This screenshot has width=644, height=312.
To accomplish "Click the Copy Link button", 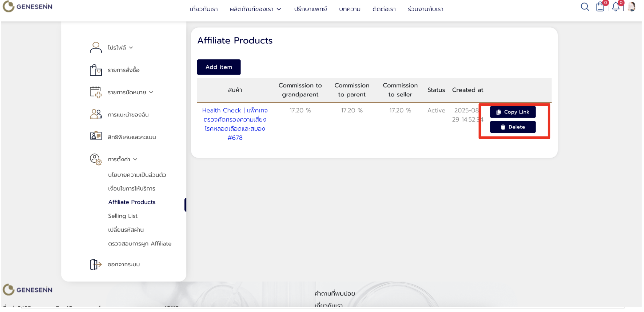I will [x=513, y=112].
